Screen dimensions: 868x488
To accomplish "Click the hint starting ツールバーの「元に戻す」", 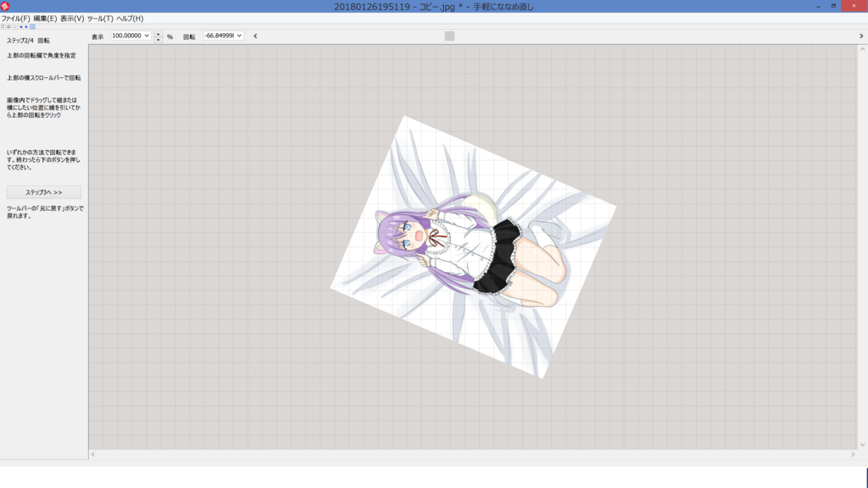I will pyautogui.click(x=45, y=212).
